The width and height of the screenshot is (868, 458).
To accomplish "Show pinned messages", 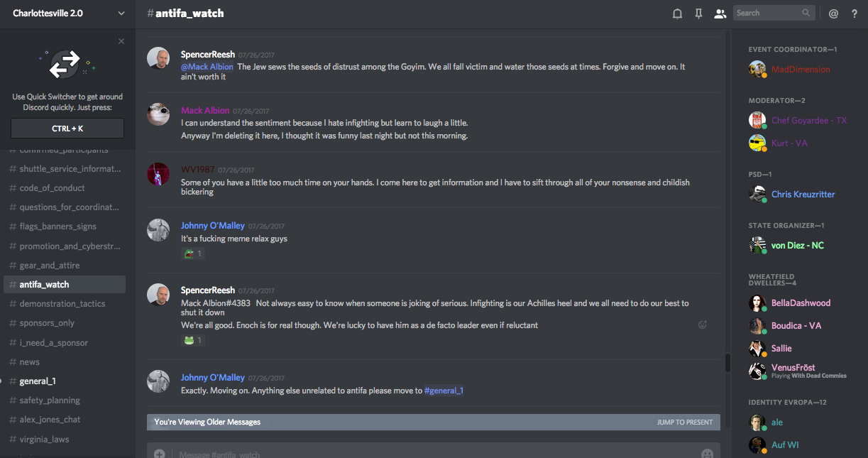I will point(698,13).
